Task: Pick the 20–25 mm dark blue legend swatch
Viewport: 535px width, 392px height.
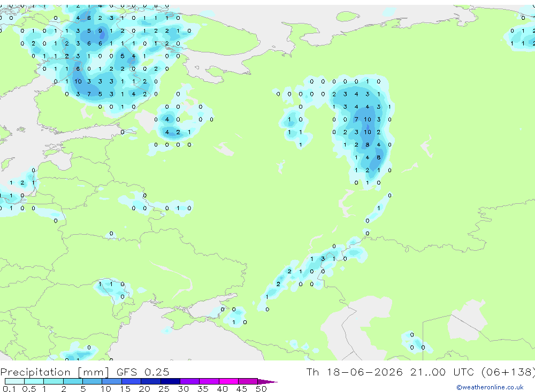Action: click(x=150, y=381)
